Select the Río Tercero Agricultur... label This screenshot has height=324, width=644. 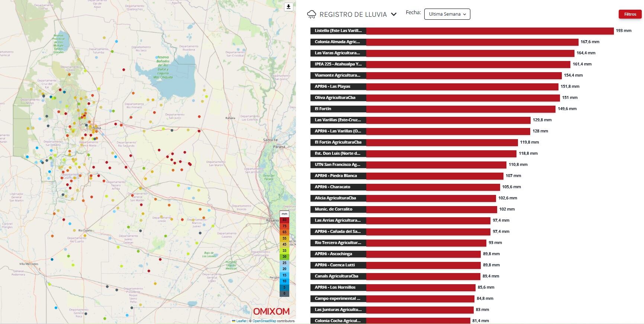click(x=338, y=243)
